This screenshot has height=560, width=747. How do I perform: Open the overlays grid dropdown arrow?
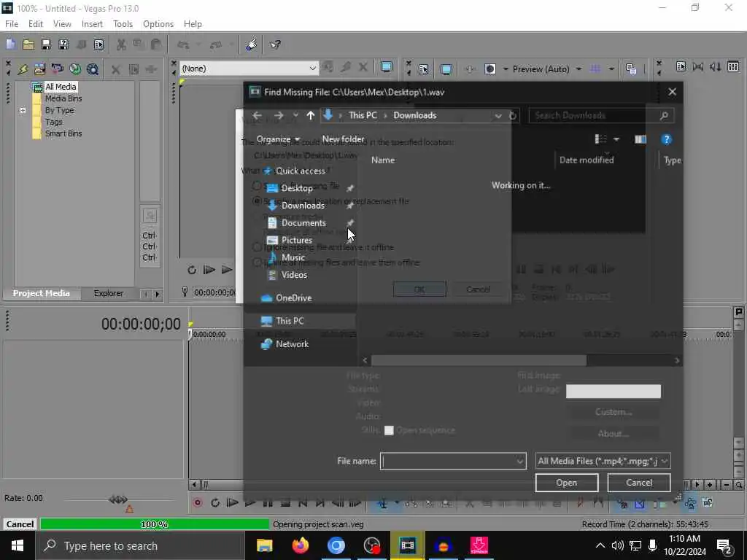tap(611, 69)
